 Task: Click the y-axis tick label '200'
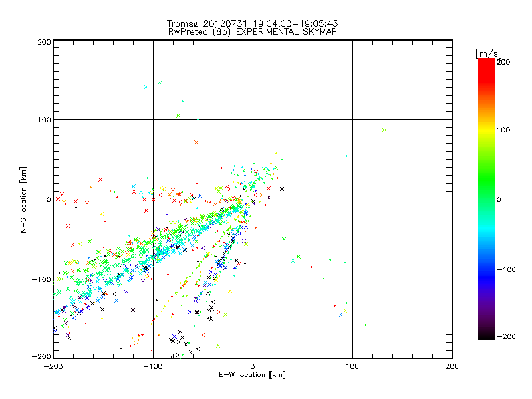coord(44,42)
